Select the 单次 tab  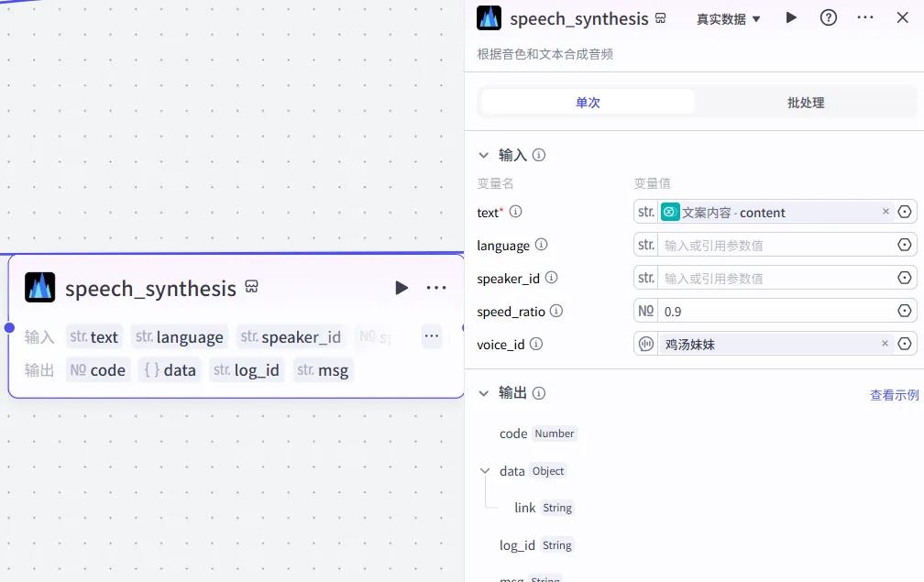click(x=587, y=102)
